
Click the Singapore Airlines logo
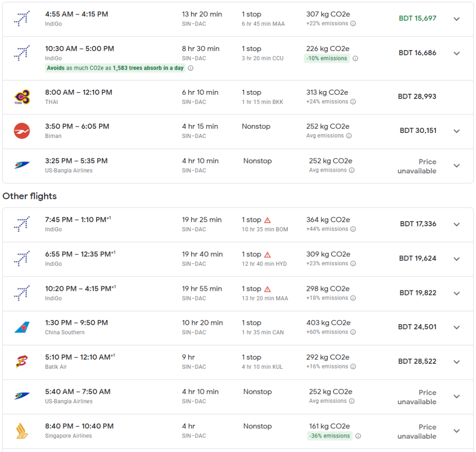[x=22, y=431]
